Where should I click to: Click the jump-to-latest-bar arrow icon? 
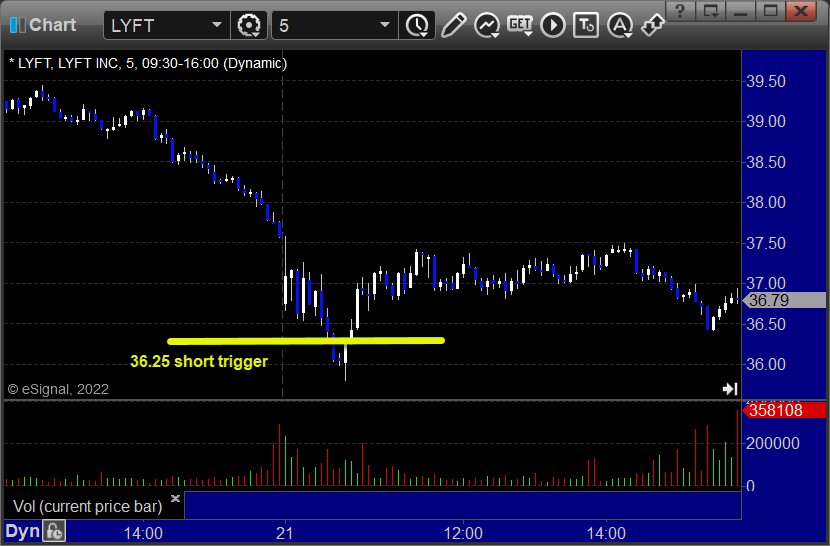[x=730, y=389]
